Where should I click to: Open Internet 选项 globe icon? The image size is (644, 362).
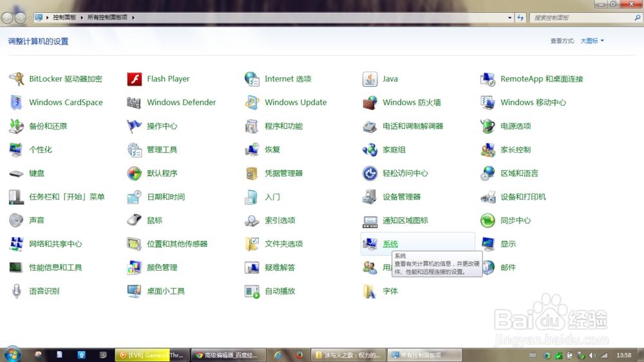click(252, 79)
